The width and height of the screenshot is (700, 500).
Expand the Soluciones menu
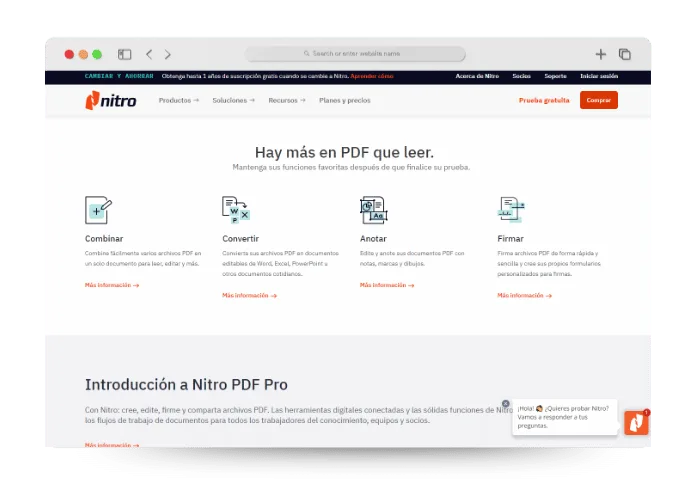tap(233, 100)
